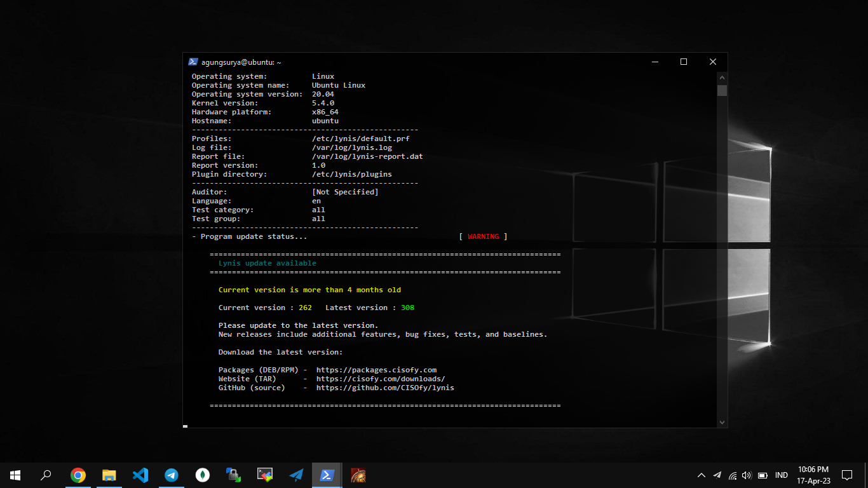Show hidden system tray icons
This screenshot has height=488, width=868.
[702, 475]
